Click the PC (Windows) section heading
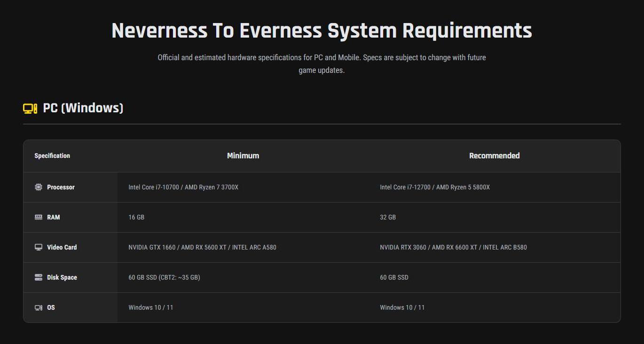The image size is (644, 344). click(x=83, y=108)
